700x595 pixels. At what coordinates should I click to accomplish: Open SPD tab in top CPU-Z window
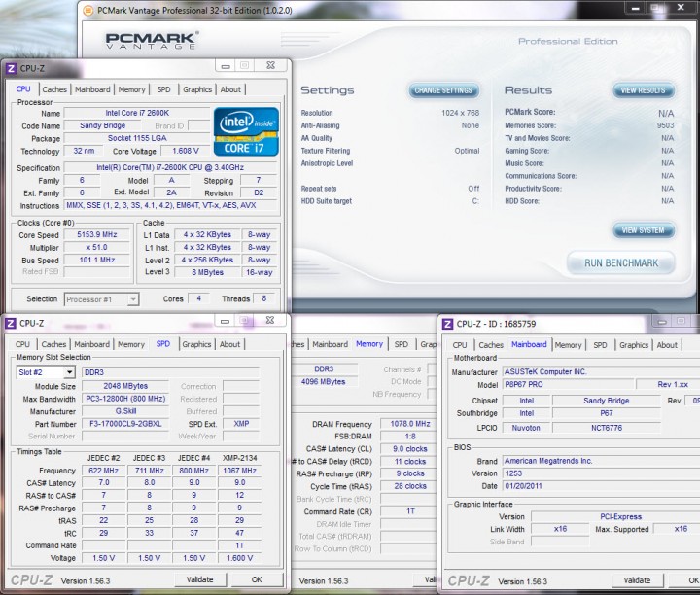pyautogui.click(x=164, y=89)
